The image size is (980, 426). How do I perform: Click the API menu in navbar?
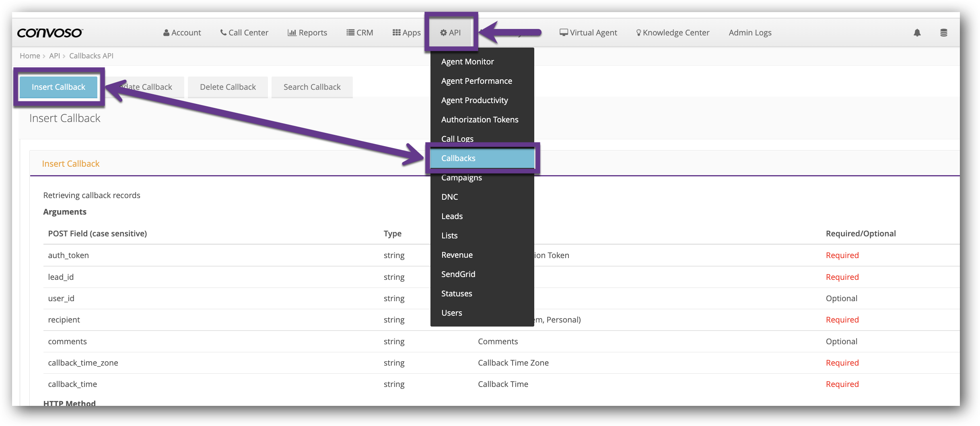(x=451, y=33)
